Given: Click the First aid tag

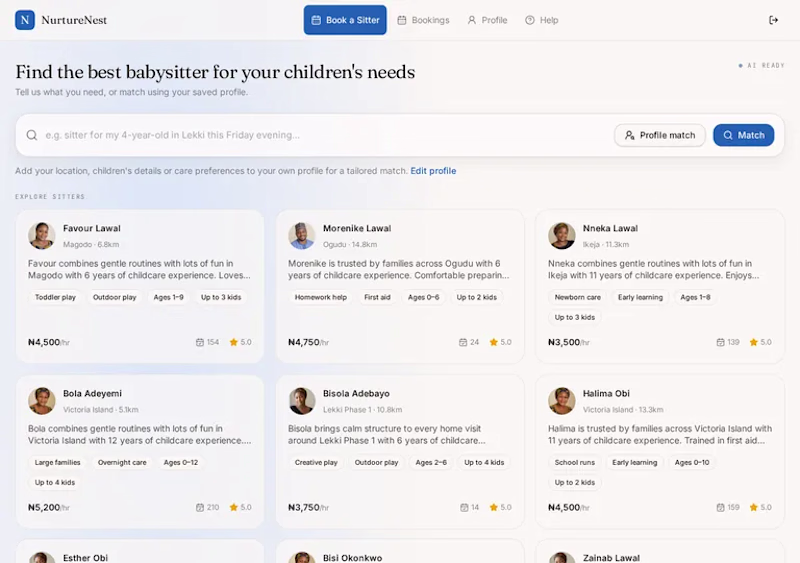Looking at the screenshot, I should 377,297.
